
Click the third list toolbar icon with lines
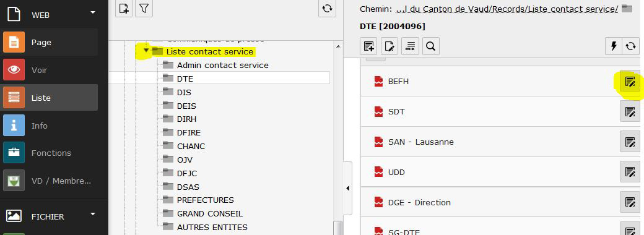410,46
